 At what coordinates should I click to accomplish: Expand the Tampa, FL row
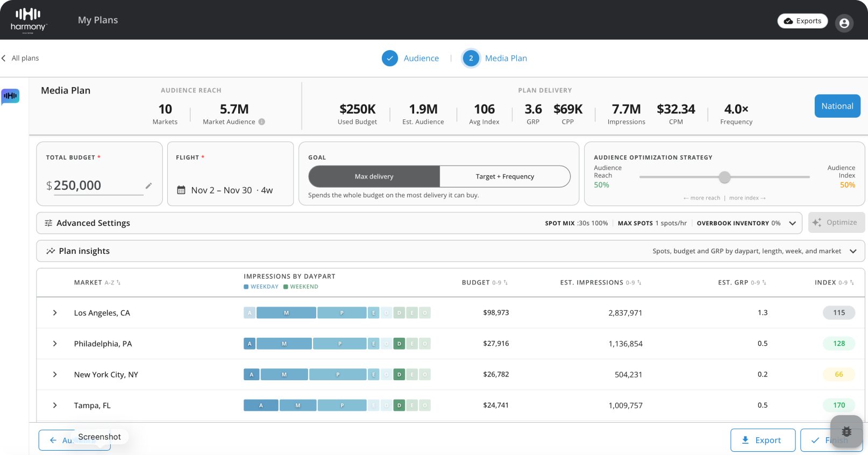pyautogui.click(x=55, y=405)
